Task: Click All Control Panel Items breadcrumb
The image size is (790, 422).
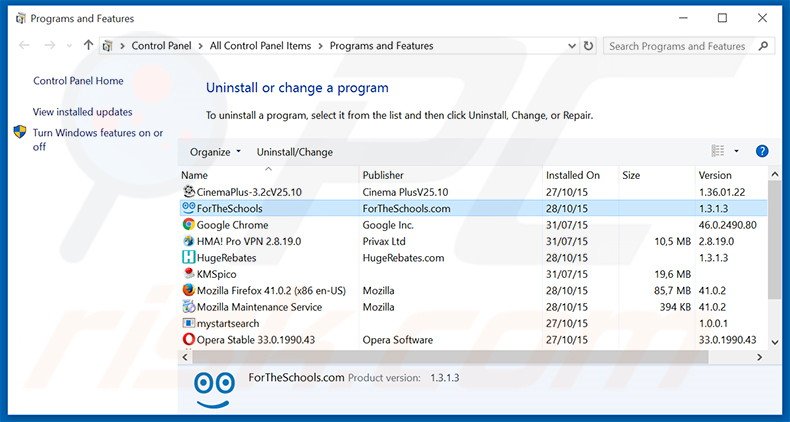Action: pyautogui.click(x=260, y=46)
